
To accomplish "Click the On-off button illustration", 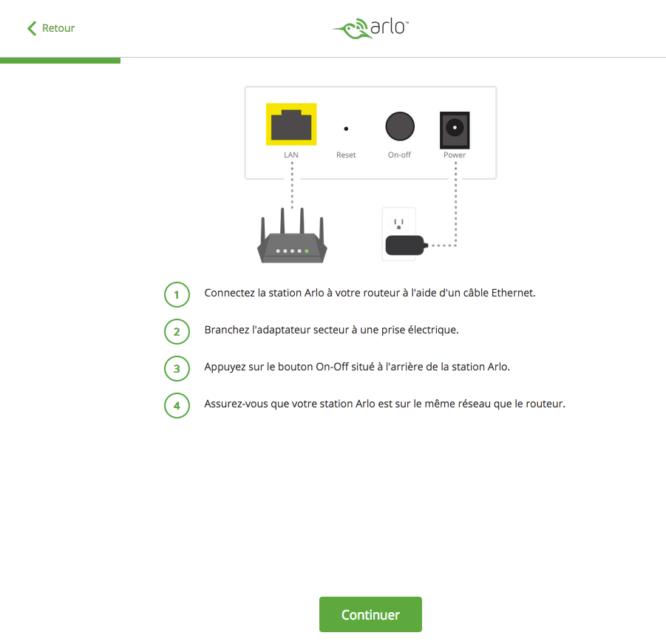I will click(x=400, y=126).
